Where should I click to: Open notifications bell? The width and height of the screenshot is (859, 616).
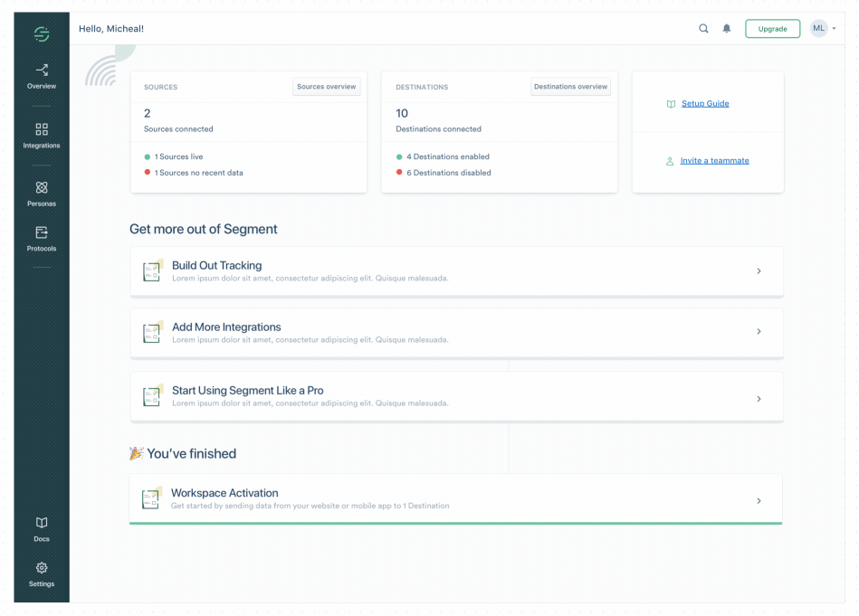click(x=727, y=28)
